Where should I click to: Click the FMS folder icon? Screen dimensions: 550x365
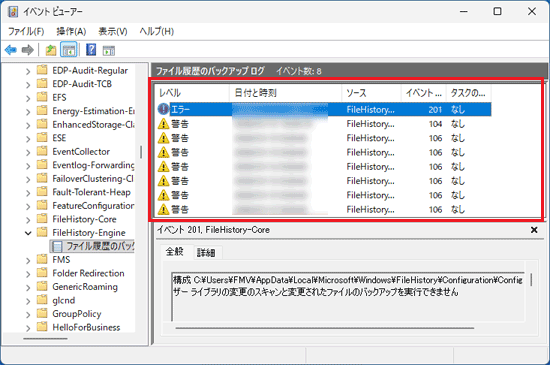point(42,259)
